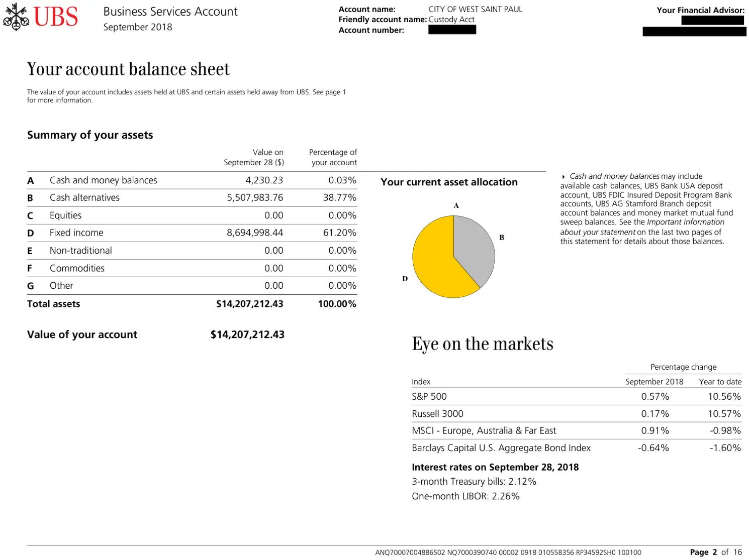Click the Fixed income value 8,694,998.44
This screenshot has width=749, height=560.
click(x=255, y=233)
